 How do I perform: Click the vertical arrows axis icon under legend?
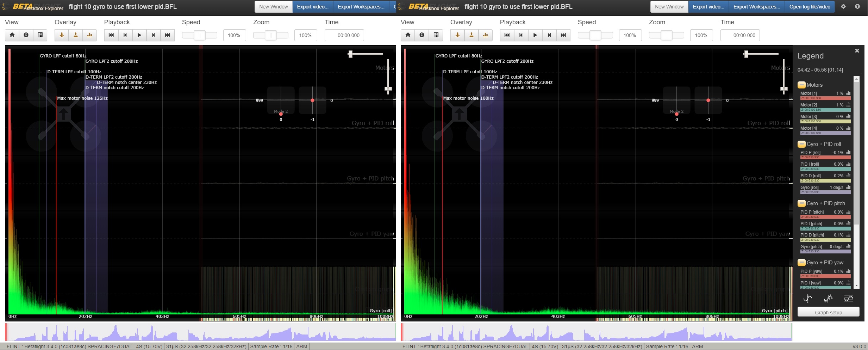coord(807,299)
